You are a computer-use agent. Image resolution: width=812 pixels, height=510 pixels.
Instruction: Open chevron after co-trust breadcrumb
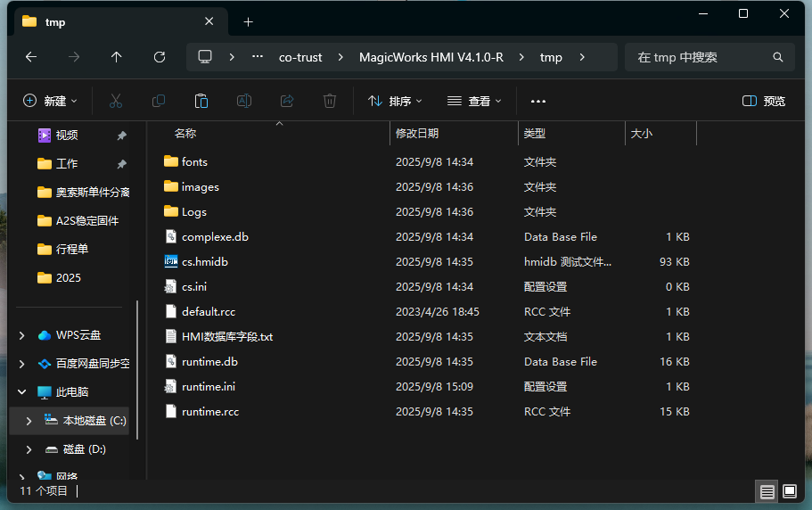(x=340, y=57)
